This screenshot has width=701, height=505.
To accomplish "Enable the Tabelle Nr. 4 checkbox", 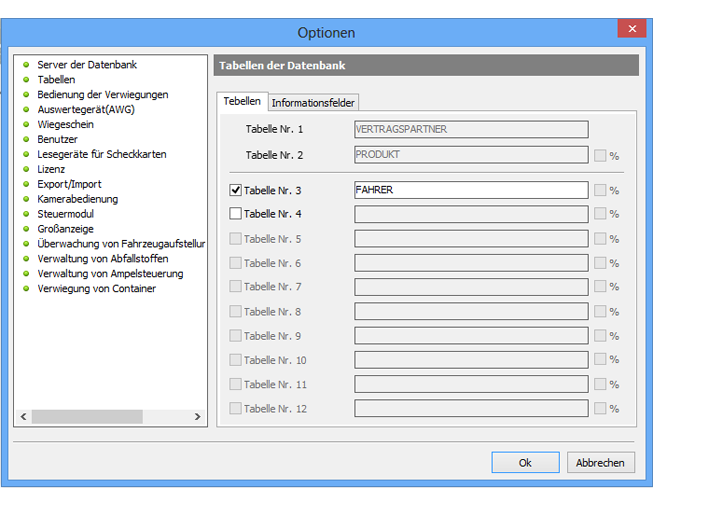I will click(x=236, y=214).
